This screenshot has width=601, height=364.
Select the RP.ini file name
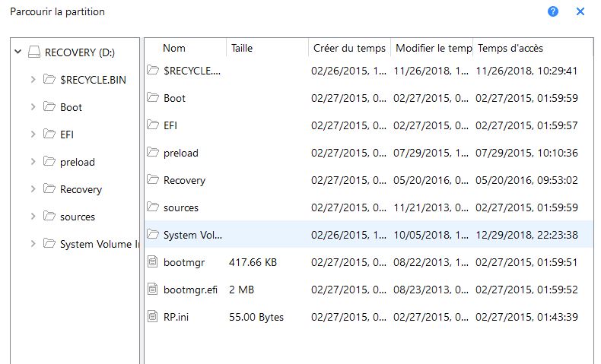[x=176, y=318]
